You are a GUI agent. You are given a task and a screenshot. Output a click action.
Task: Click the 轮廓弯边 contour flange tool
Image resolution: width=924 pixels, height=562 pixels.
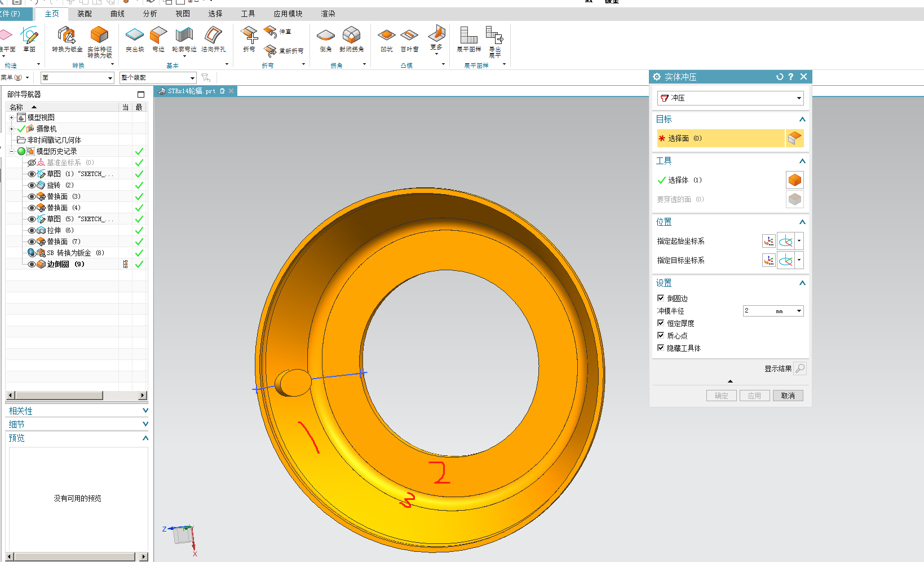point(184,39)
